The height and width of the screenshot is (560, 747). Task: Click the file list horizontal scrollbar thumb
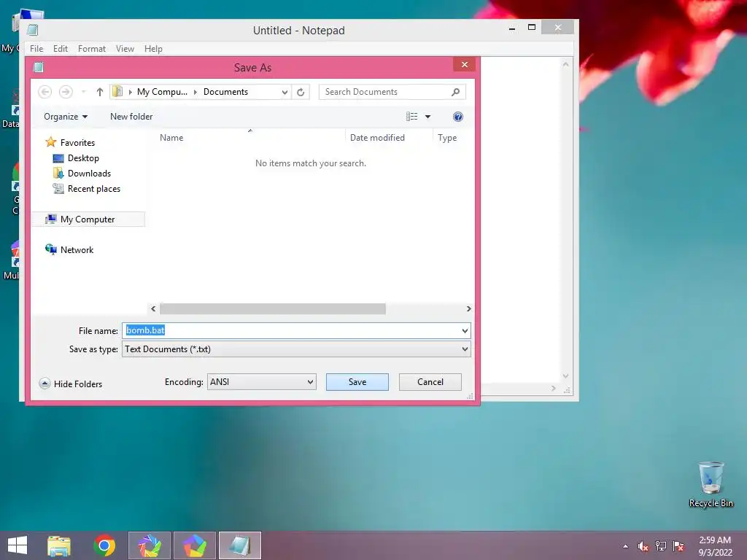(273, 308)
